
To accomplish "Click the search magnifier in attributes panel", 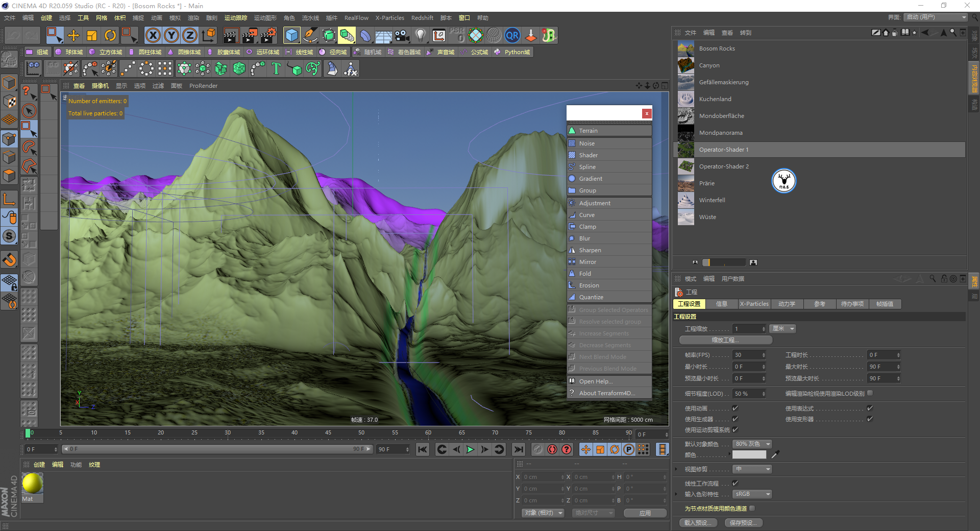I will coord(933,278).
